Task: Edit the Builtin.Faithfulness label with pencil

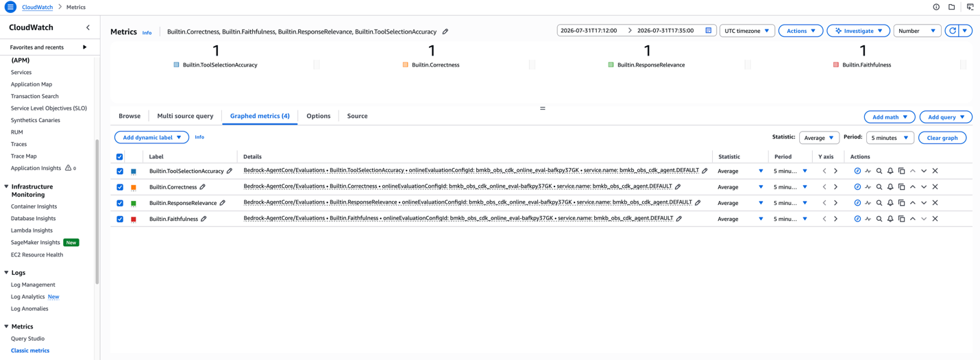Action: point(204,219)
